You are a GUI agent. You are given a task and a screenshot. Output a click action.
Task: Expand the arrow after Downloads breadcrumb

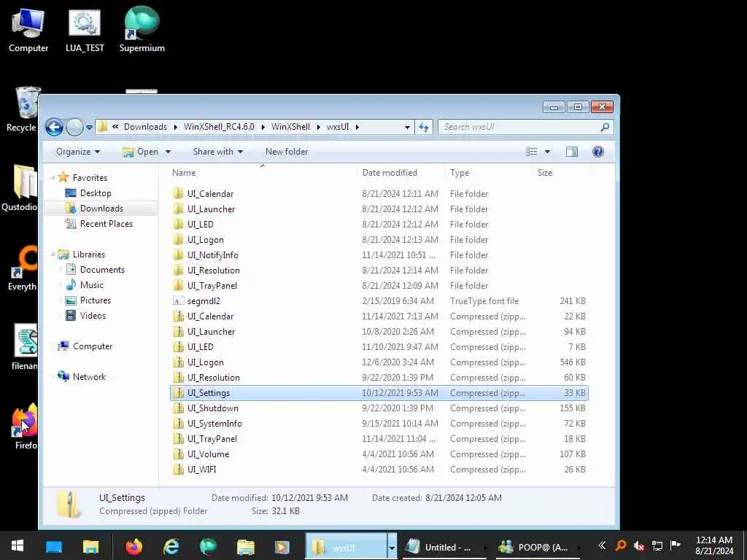coord(175,127)
